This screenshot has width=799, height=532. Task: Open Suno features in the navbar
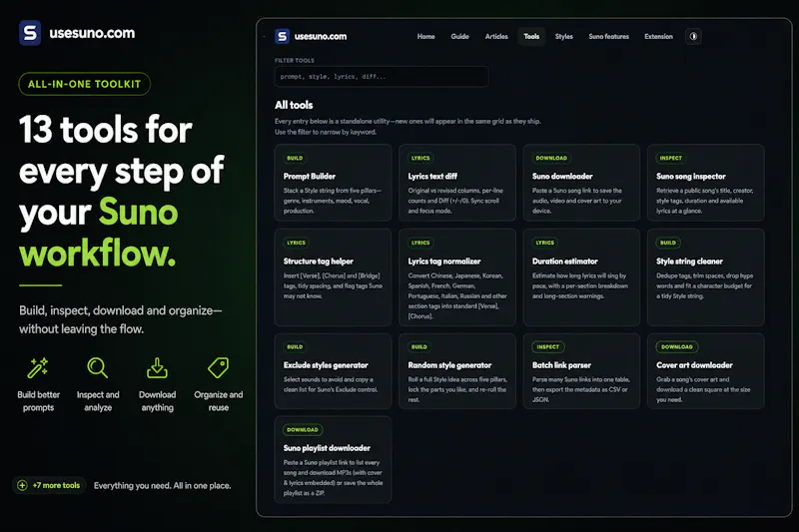[608, 36]
